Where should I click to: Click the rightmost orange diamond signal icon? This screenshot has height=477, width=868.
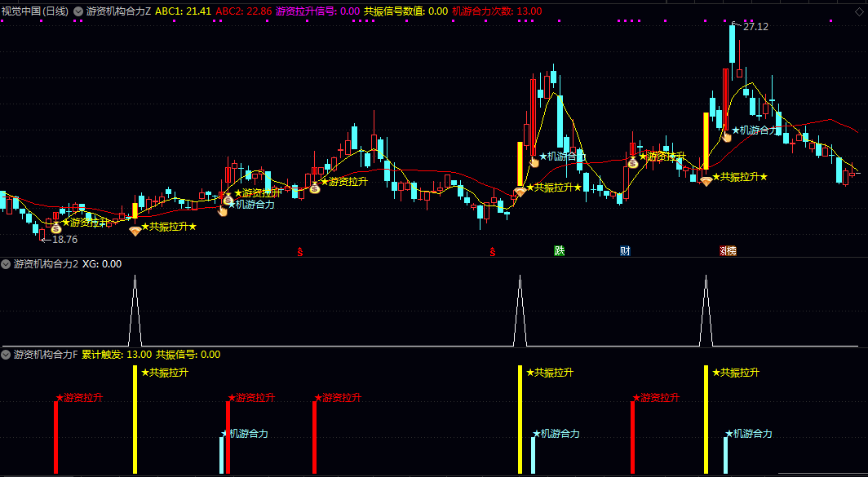click(706, 181)
